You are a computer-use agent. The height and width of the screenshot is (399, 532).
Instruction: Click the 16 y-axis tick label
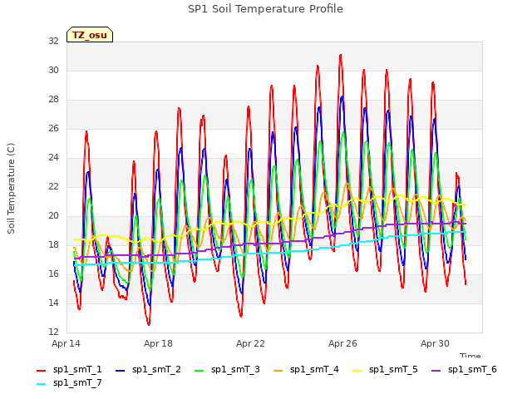(x=53, y=273)
